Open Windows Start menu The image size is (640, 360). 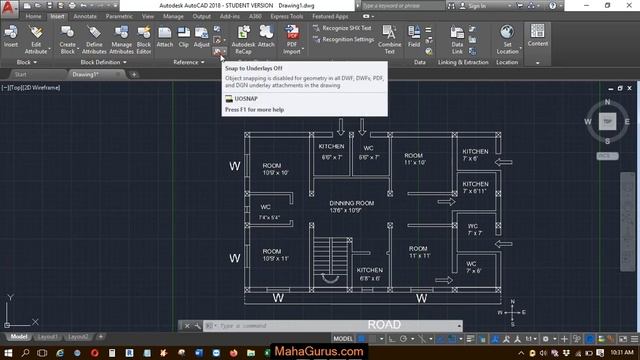click(x=8, y=353)
